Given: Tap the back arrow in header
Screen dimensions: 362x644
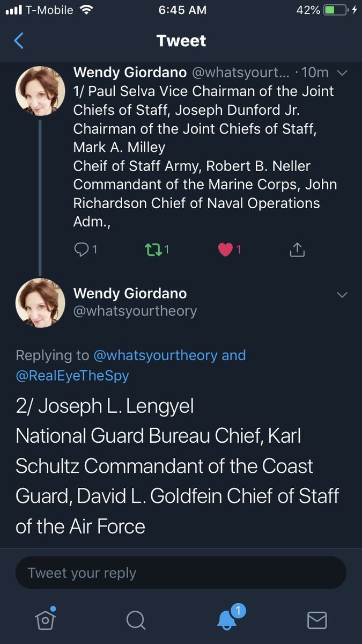Looking at the screenshot, I should (x=19, y=41).
